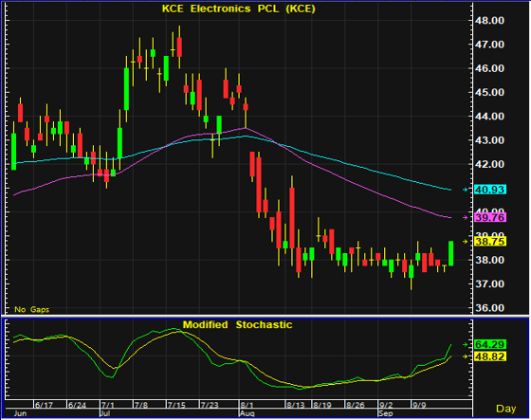
Task: Click the No Gaps label
Action: point(32,310)
